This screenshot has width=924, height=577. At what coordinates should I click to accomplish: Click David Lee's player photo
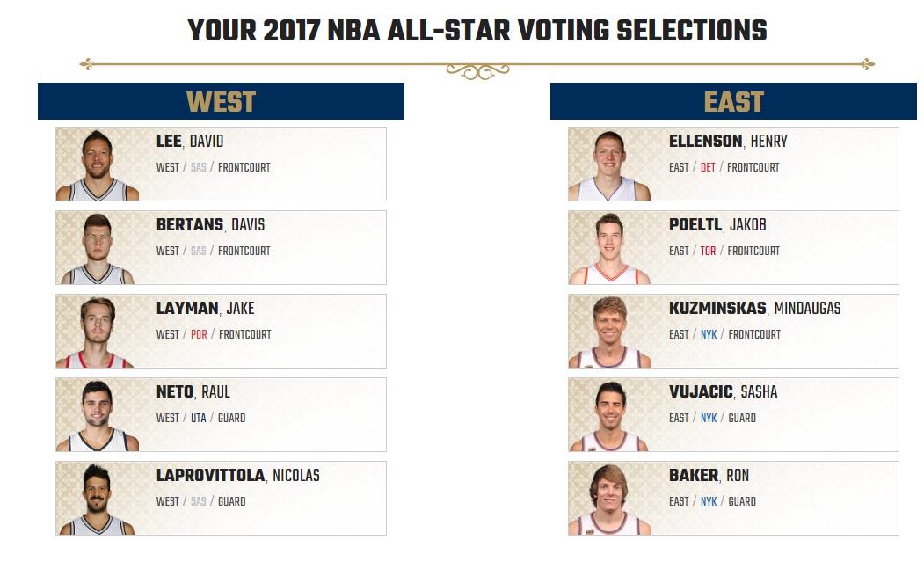(98, 165)
